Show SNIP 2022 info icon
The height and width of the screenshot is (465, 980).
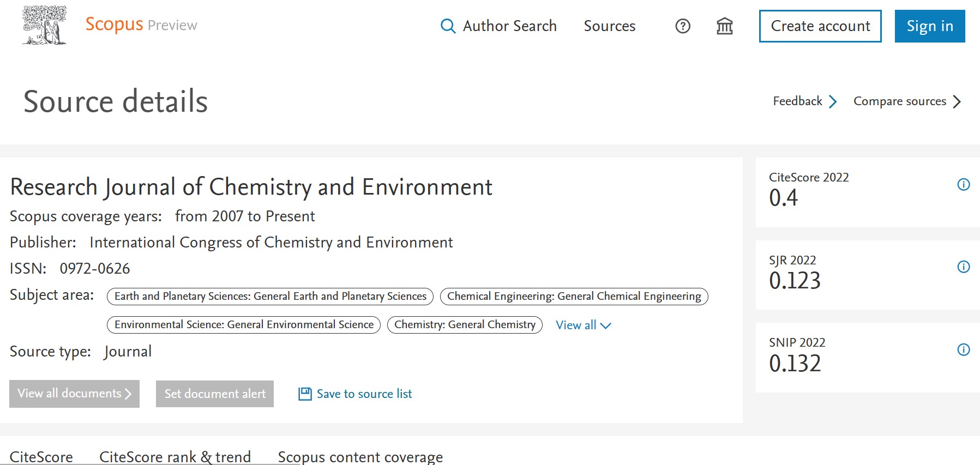click(x=963, y=350)
